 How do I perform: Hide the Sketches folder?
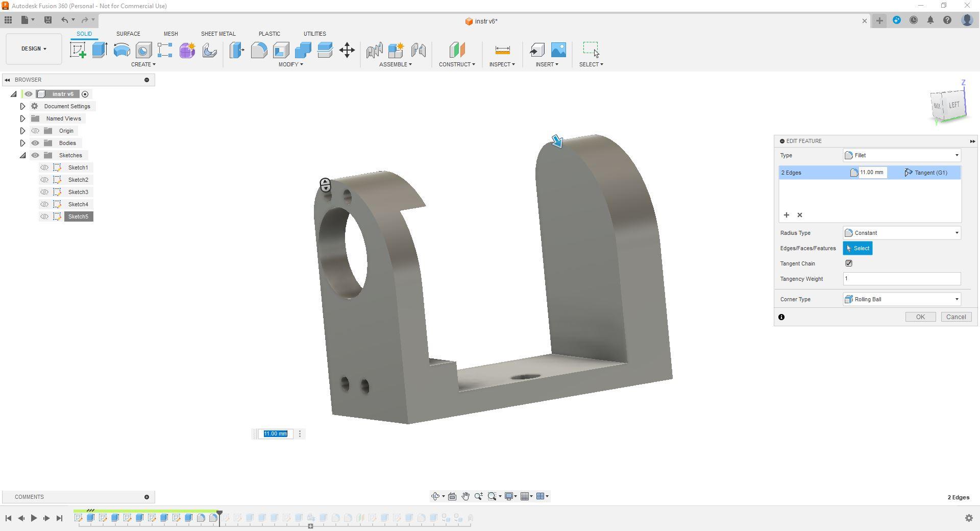pos(35,155)
